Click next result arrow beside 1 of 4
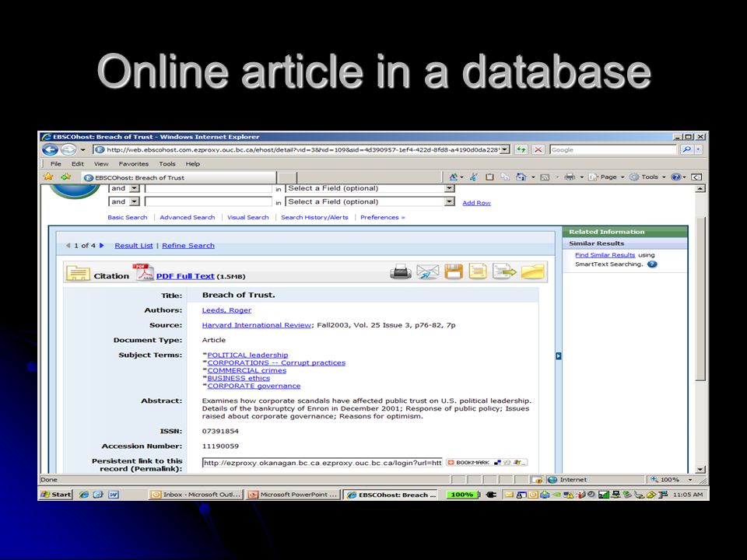747x560 pixels. click(x=101, y=246)
